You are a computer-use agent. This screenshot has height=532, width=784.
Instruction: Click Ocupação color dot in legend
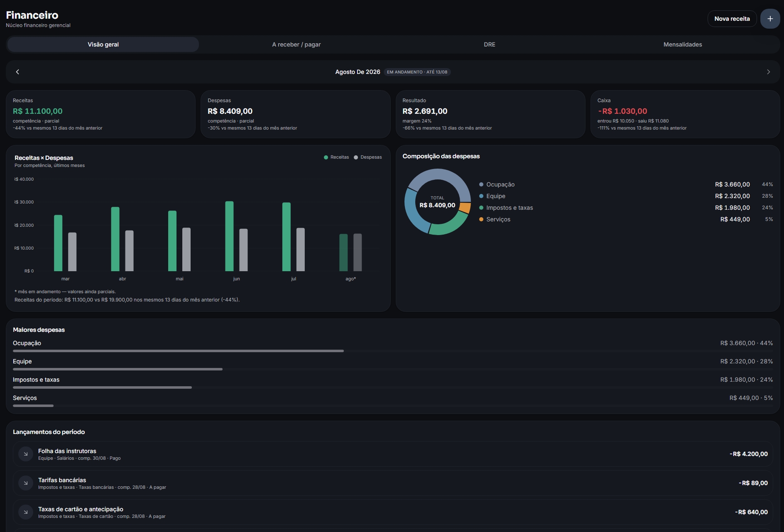pyautogui.click(x=481, y=184)
